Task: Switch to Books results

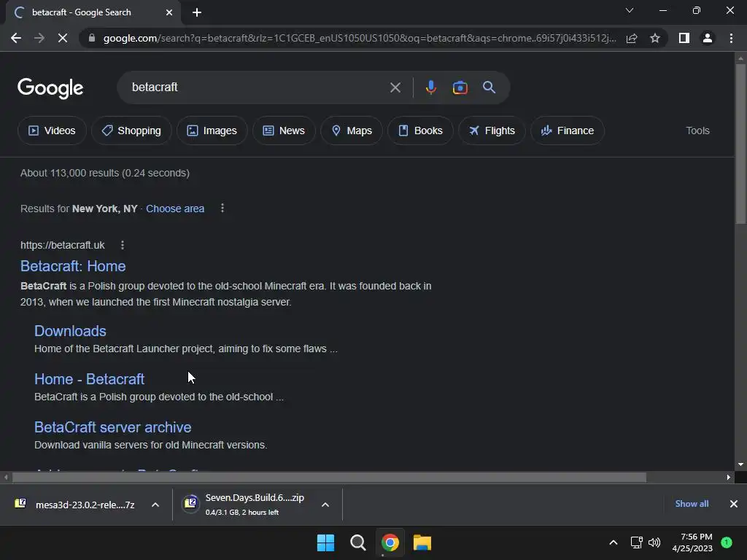Action: pyautogui.click(x=421, y=131)
